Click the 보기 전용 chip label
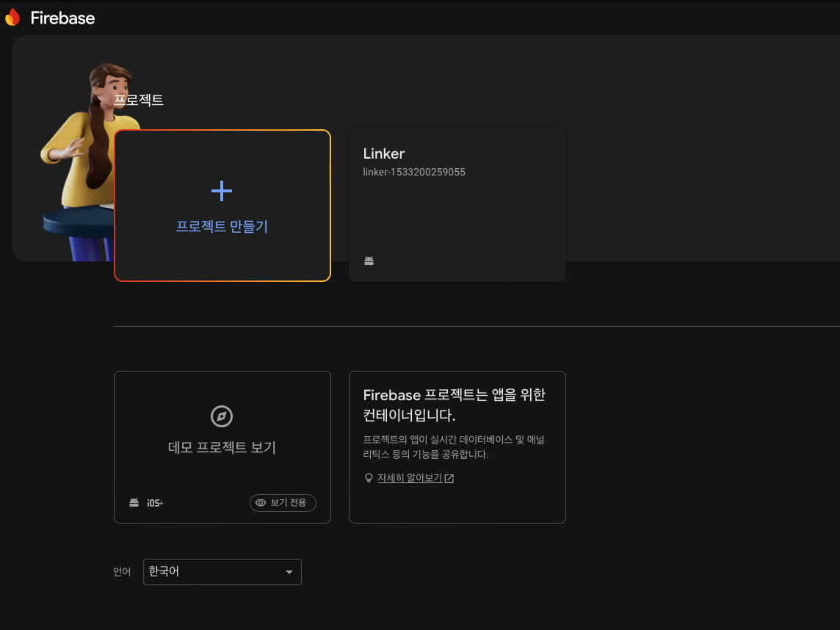The height and width of the screenshot is (630, 840). [289, 503]
